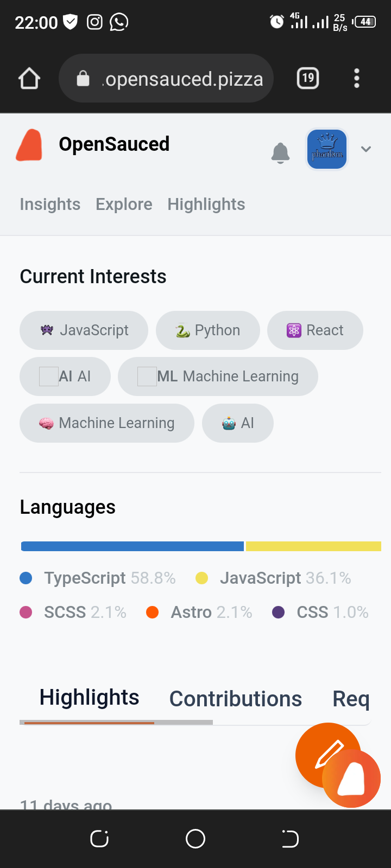Screen dimensions: 391x868
Task: Click the brain Machine Learning icon
Action: click(x=48, y=423)
